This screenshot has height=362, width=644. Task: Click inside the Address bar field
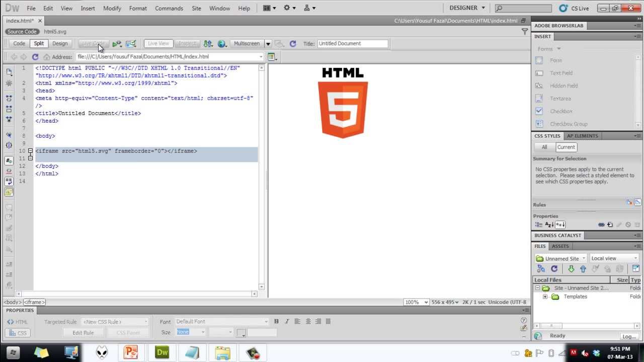pos(166,56)
